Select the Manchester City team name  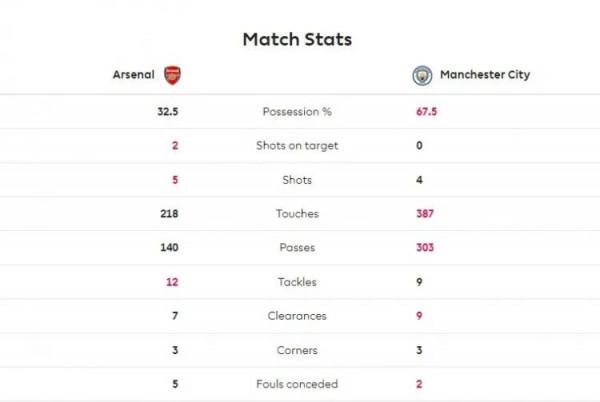(x=484, y=75)
